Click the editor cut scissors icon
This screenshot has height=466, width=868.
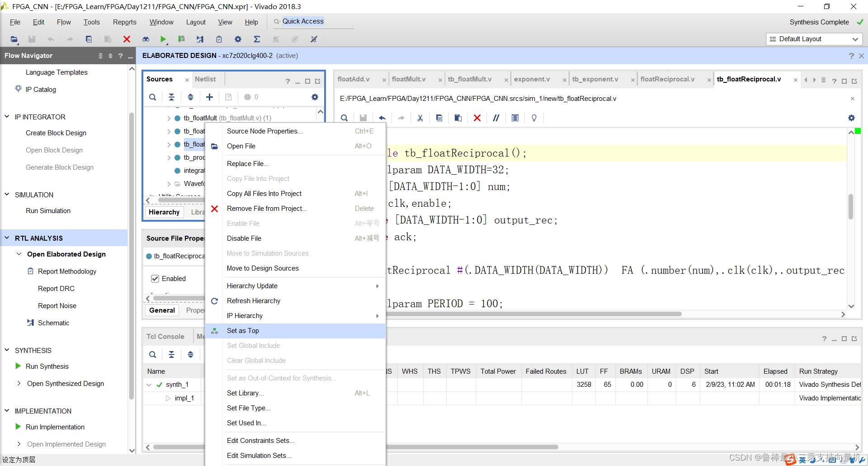(x=420, y=118)
